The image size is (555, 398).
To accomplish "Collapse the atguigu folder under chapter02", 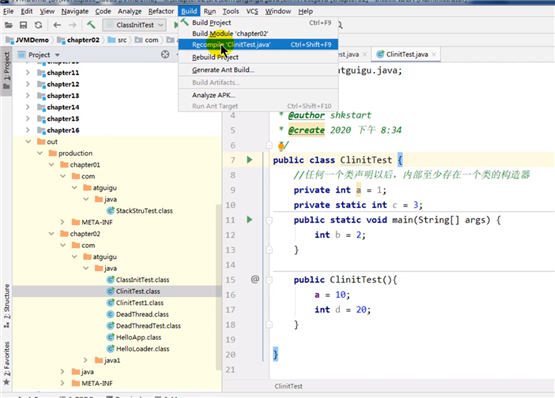I will tap(74, 257).
